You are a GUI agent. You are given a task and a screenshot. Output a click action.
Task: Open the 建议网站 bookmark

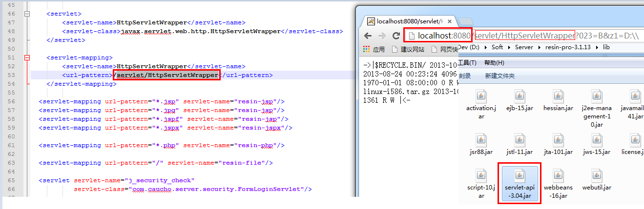tap(408, 50)
